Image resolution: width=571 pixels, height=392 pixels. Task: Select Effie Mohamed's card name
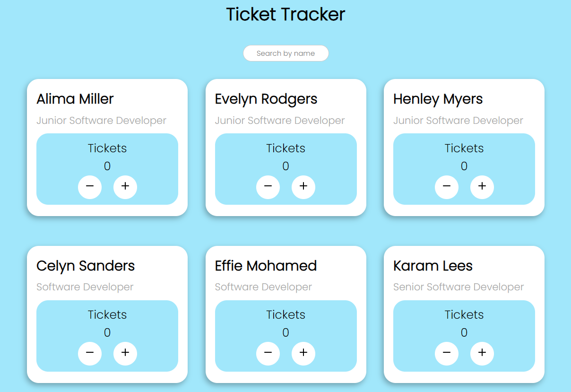266,266
